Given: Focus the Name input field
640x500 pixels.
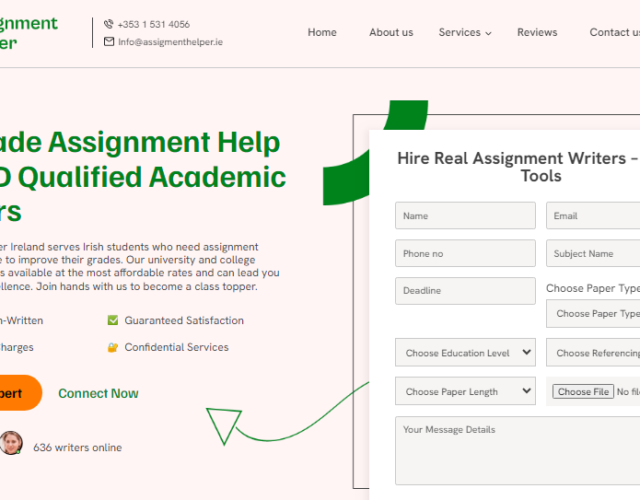Looking at the screenshot, I should coord(465,216).
